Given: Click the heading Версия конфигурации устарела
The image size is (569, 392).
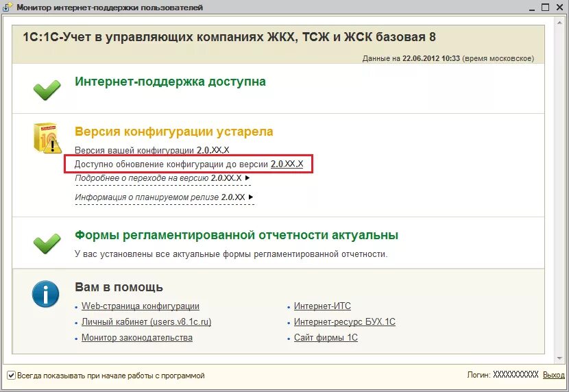Looking at the screenshot, I should (174, 132).
